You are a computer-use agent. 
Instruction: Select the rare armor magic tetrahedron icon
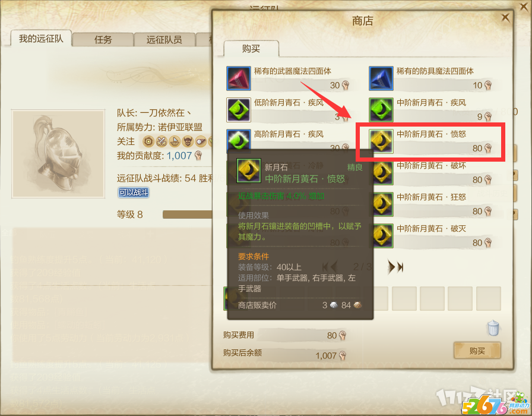coord(381,78)
